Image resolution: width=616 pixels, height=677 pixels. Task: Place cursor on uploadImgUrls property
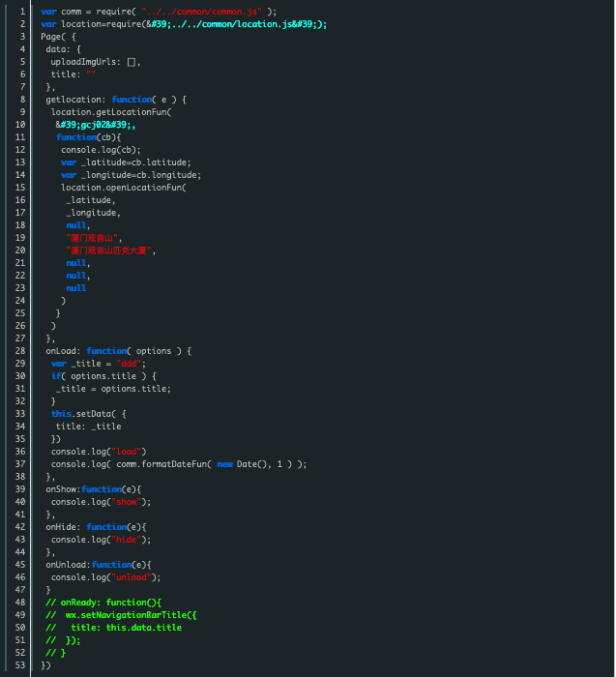pyautogui.click(x=85, y=62)
